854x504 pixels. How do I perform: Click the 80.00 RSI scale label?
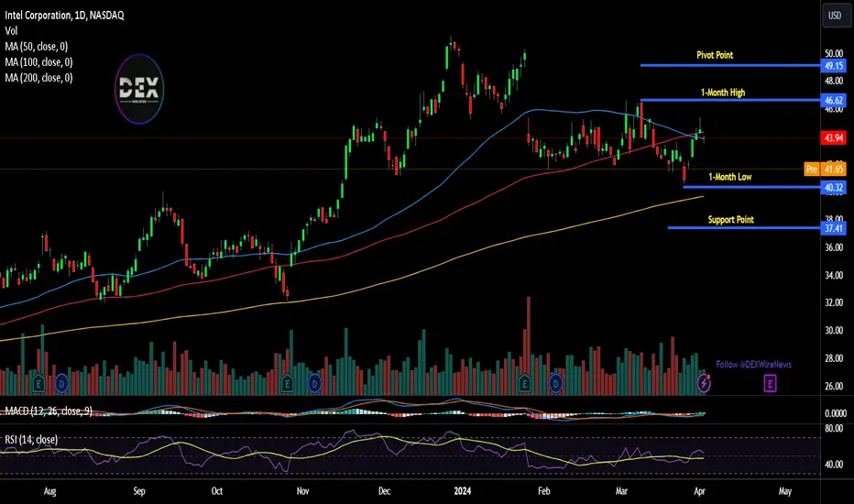pos(834,428)
